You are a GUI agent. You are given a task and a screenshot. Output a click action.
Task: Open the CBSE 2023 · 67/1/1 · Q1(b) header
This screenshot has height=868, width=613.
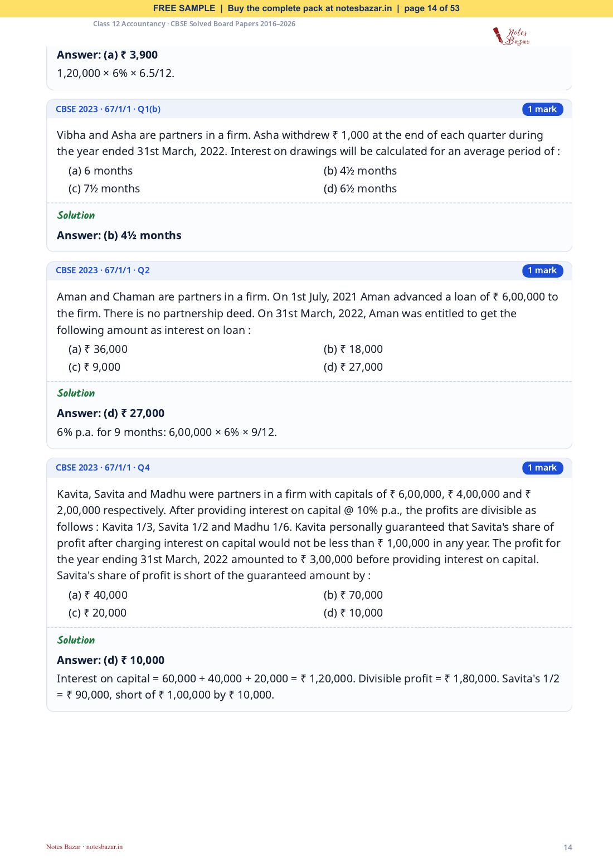[x=108, y=109]
